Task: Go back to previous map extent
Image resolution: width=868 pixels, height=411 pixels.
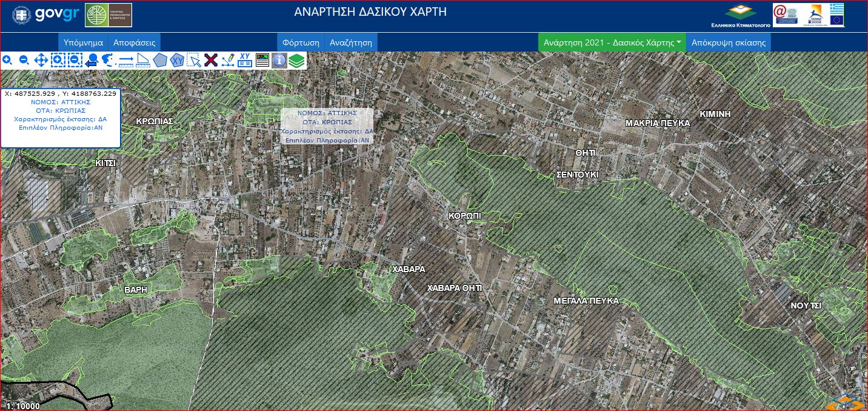Action: [92, 60]
